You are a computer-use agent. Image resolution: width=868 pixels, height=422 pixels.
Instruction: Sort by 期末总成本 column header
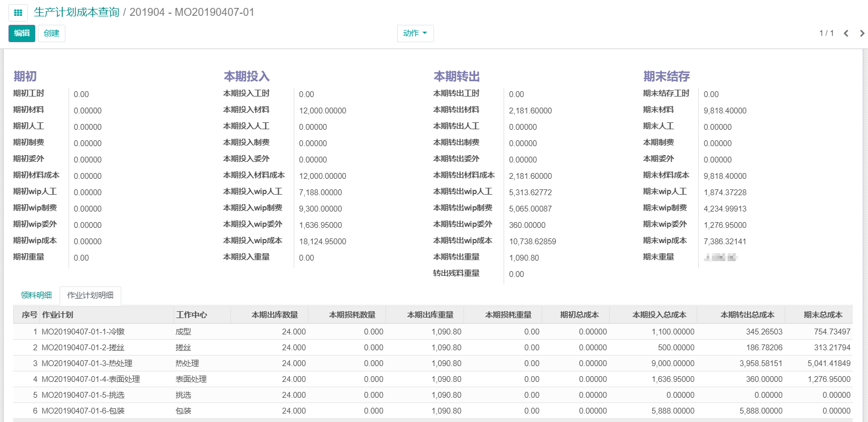(823, 315)
